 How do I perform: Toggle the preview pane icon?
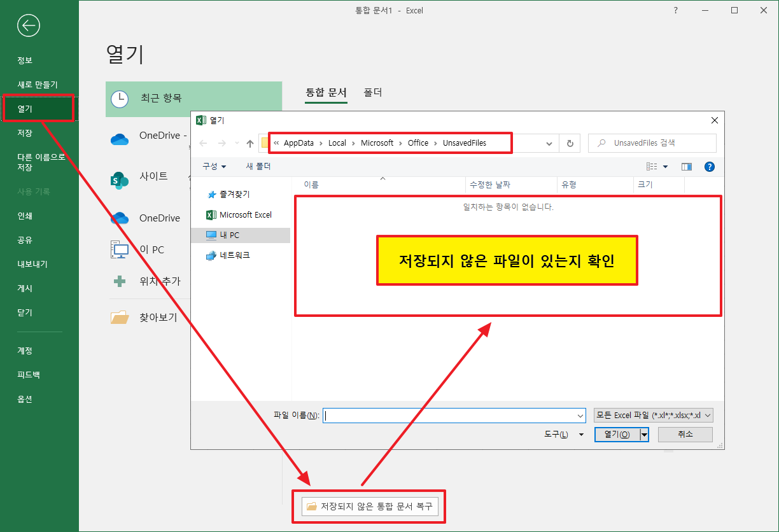point(687,167)
